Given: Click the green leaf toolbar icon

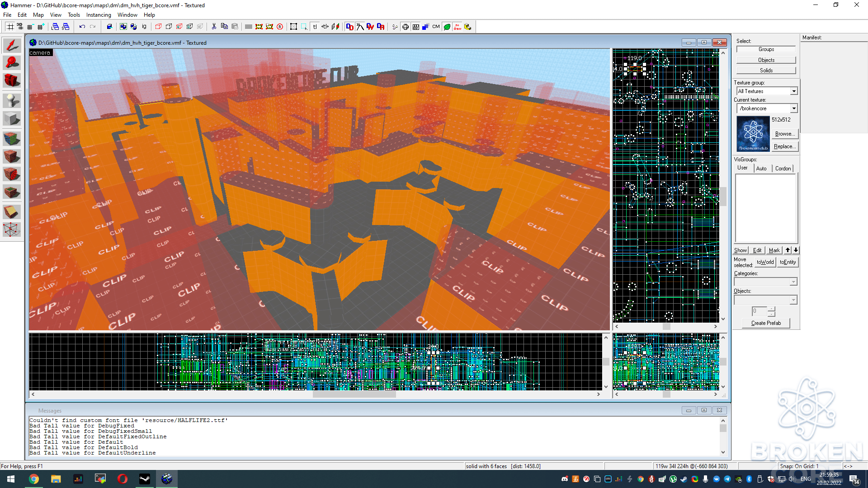Looking at the screenshot, I should pyautogui.click(x=447, y=27).
